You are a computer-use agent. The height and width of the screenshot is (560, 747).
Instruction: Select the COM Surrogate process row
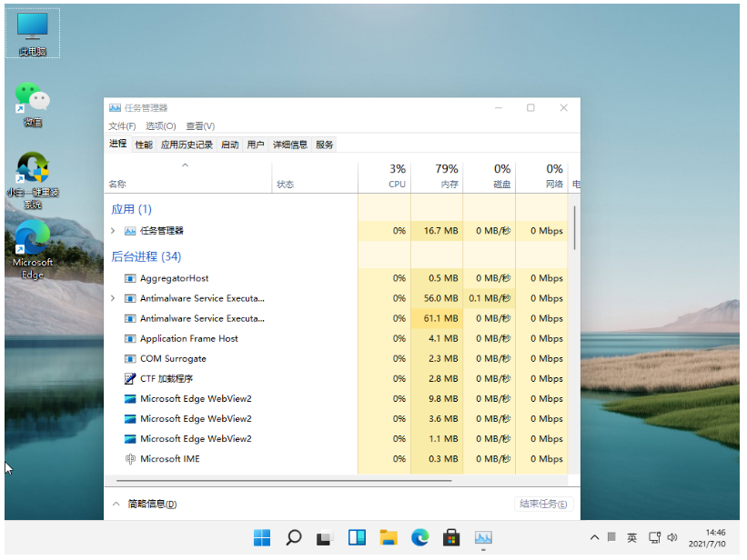click(173, 358)
